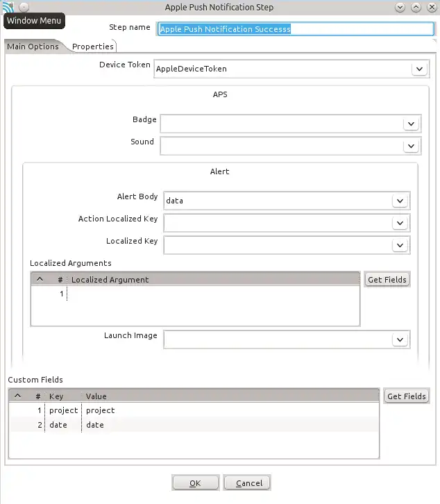
Task: Switch to the Properties tab
Action: (x=93, y=47)
